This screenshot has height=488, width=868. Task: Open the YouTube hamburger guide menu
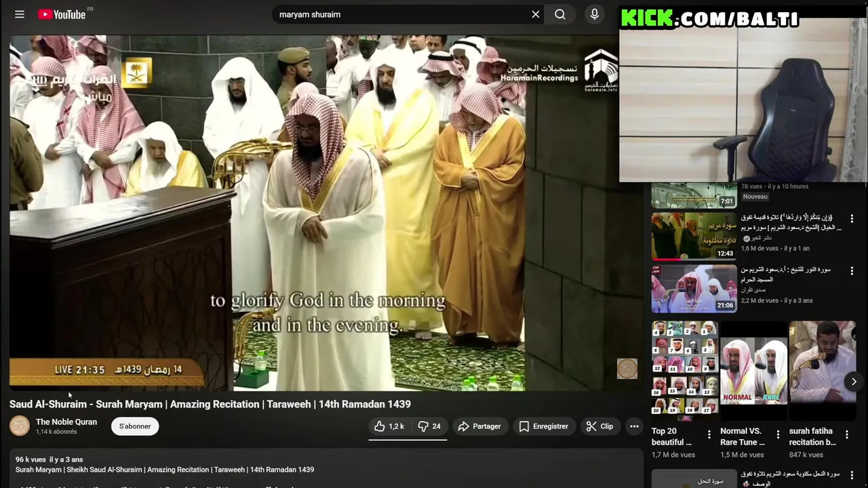pyautogui.click(x=20, y=14)
